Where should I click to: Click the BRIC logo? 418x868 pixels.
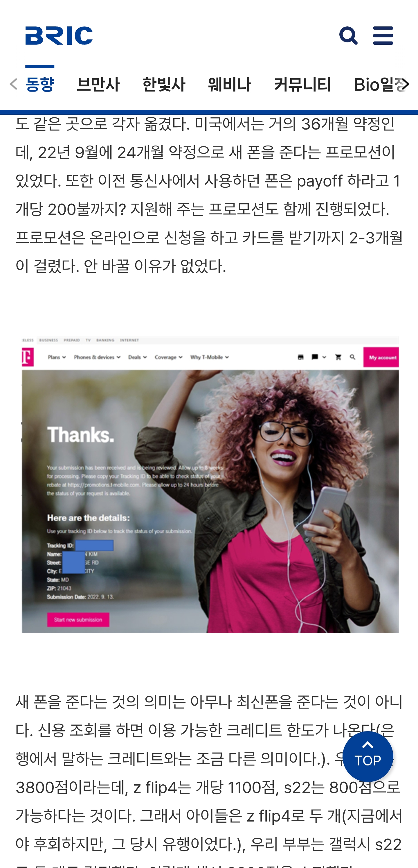pyautogui.click(x=59, y=36)
